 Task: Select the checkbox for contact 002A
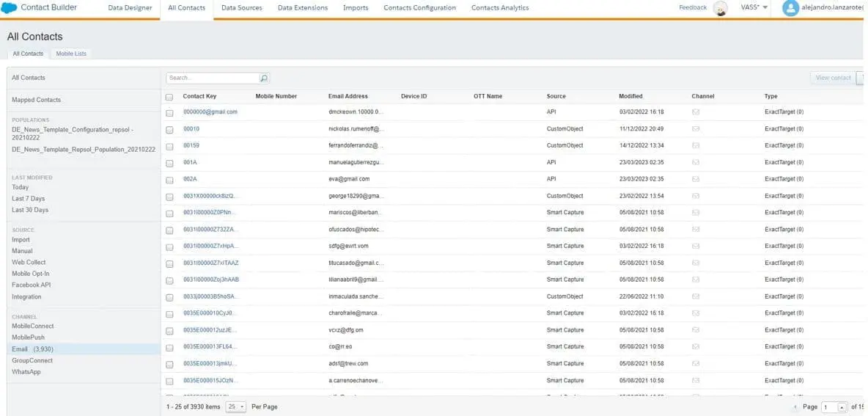[169, 179]
